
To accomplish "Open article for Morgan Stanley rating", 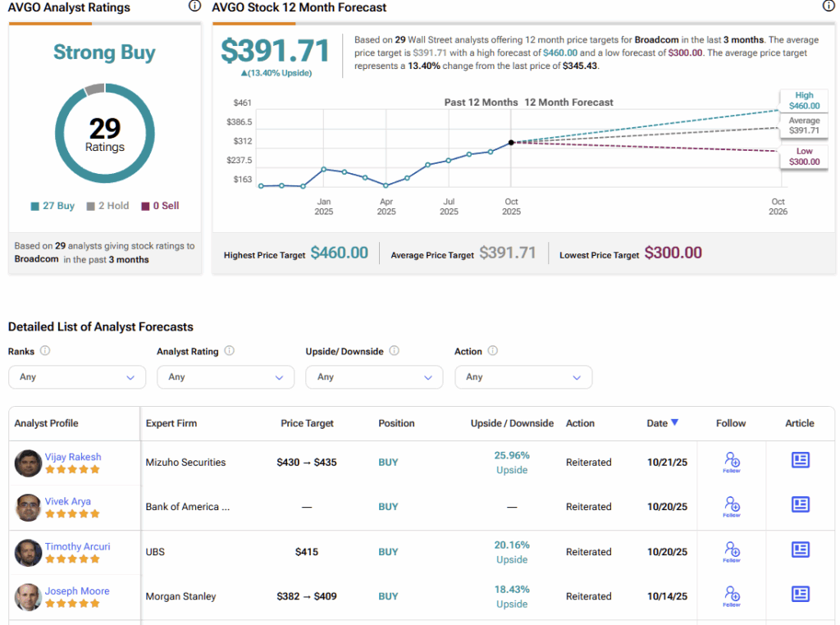I will [x=800, y=594].
